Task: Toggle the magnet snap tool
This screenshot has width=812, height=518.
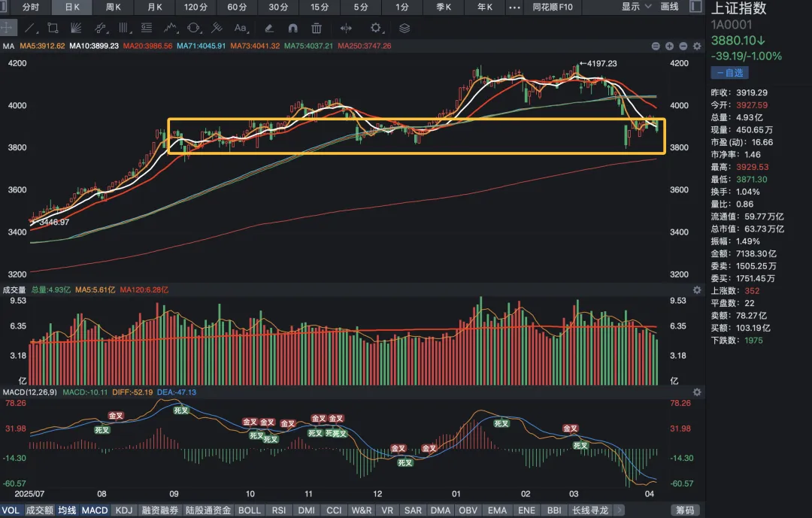Action: click(x=292, y=28)
